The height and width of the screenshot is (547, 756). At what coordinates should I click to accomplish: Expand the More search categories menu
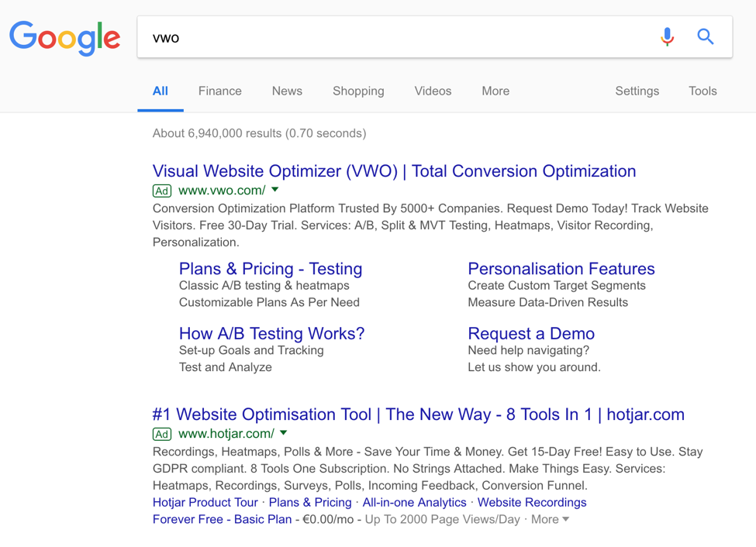click(495, 91)
